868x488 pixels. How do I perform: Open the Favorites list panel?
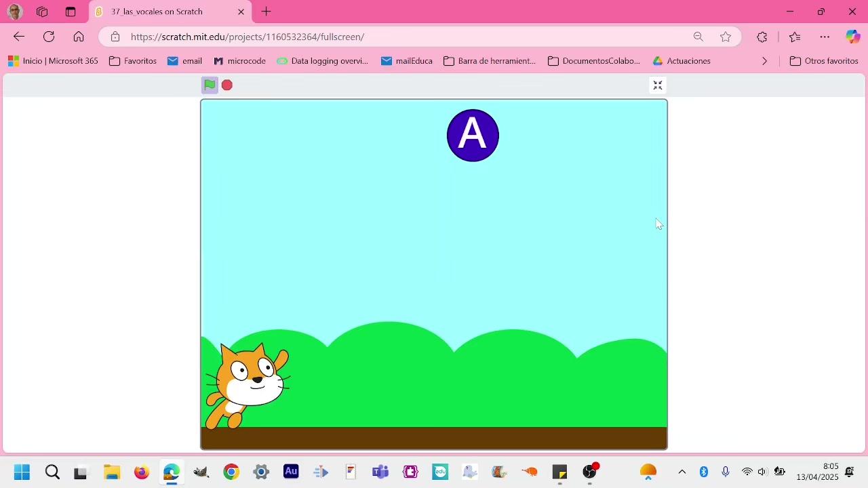[x=795, y=37]
